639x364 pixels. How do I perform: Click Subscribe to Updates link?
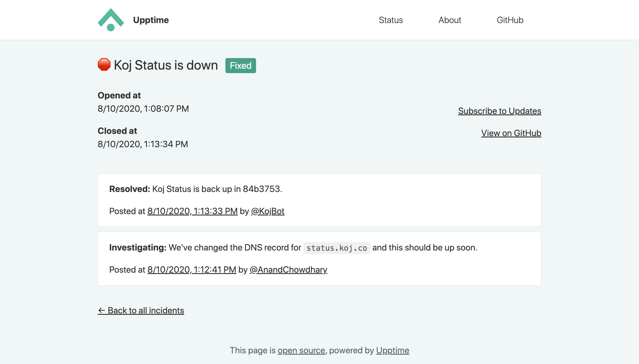(499, 111)
